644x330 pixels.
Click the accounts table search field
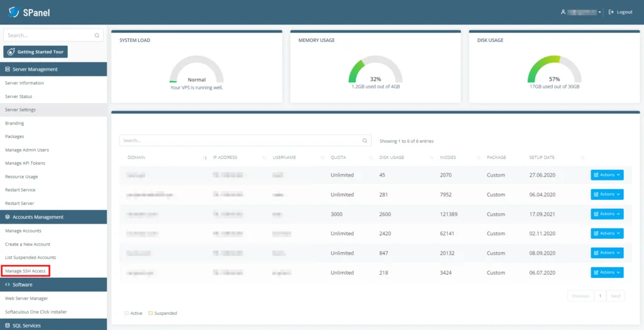pos(245,140)
